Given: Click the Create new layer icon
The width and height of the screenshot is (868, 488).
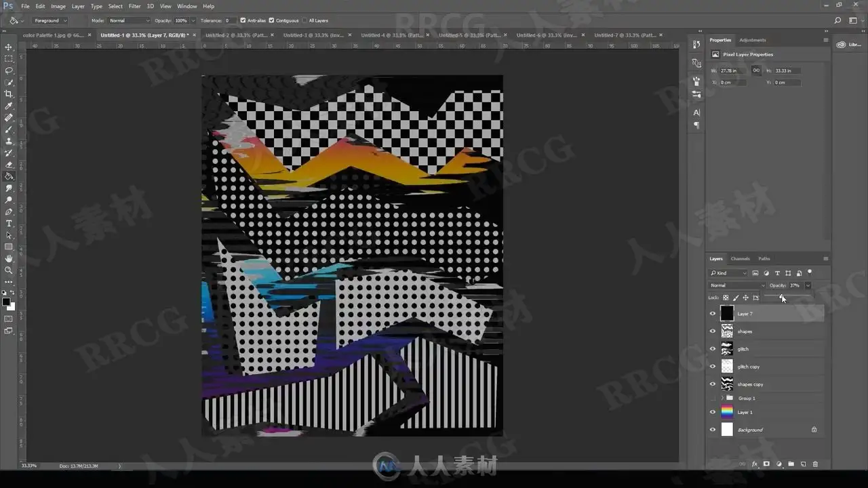Looking at the screenshot, I should tap(803, 464).
